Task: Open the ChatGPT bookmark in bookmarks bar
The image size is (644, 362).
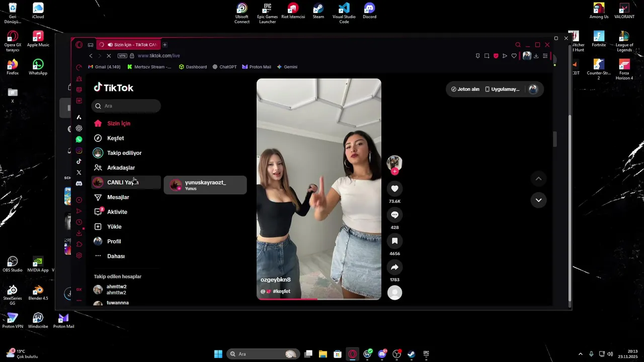Action: click(224, 67)
